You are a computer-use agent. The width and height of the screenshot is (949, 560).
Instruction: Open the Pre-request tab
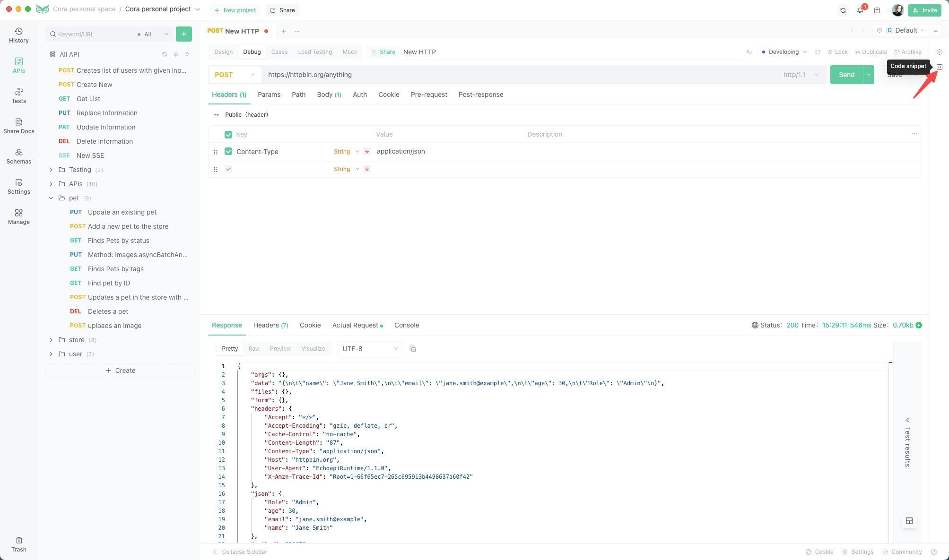[x=429, y=95]
